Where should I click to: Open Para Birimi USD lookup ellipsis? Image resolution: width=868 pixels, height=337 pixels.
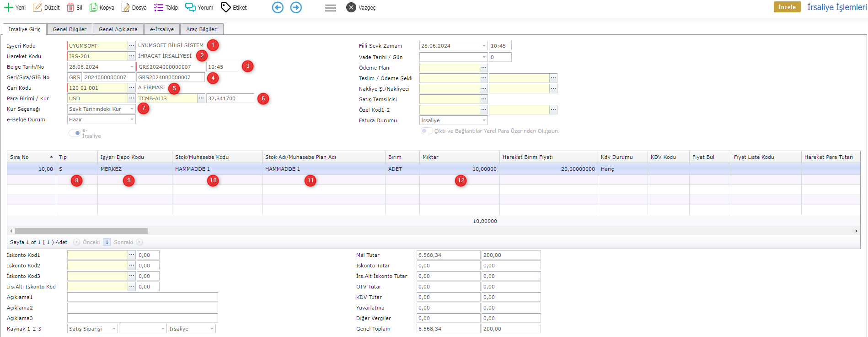tap(132, 98)
